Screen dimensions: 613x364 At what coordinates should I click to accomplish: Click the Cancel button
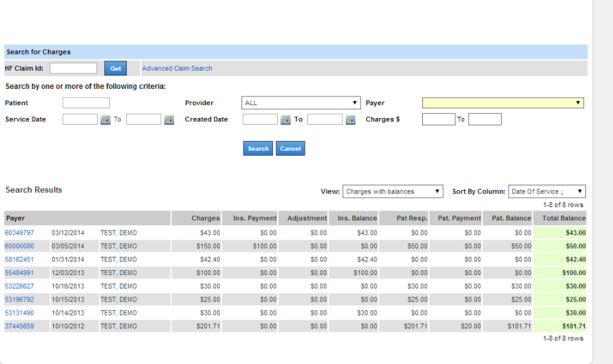(x=291, y=148)
